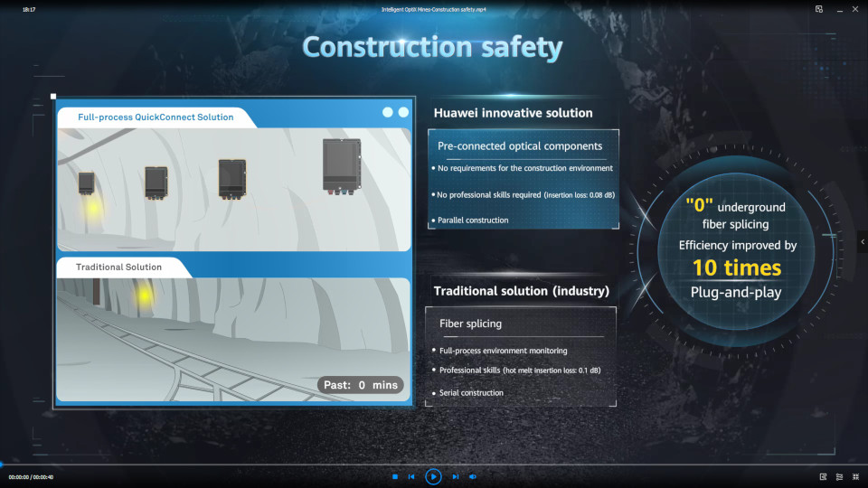Click the grid icon at bottom-right corner
The height and width of the screenshot is (488, 868).
coord(855,476)
